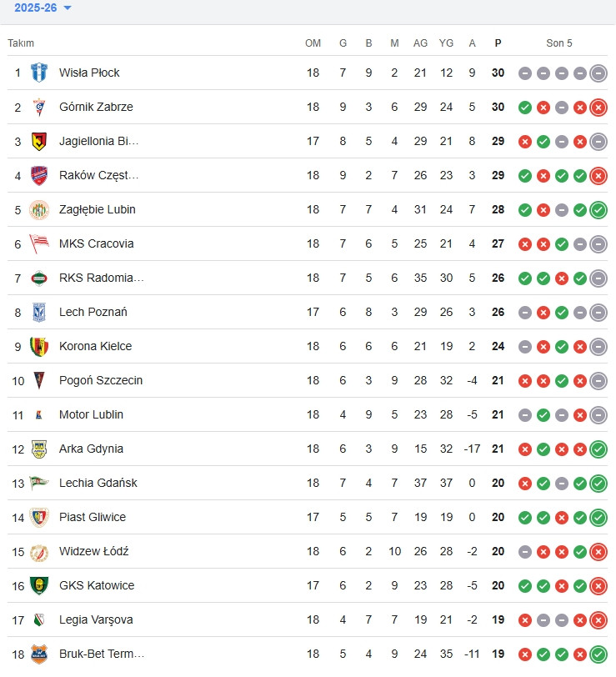Click the Lech Poznań club crest
Screen dimensions: 616x677
pyautogui.click(x=39, y=312)
